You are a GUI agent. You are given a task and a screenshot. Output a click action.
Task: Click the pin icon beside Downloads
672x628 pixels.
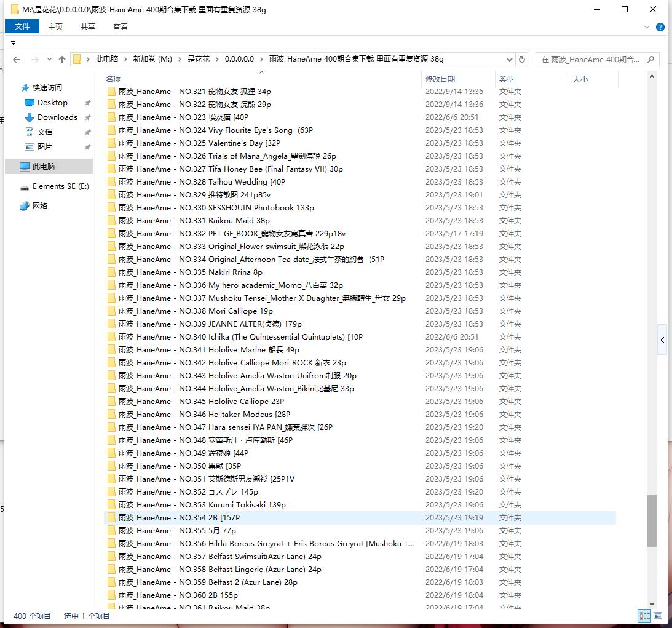87,117
